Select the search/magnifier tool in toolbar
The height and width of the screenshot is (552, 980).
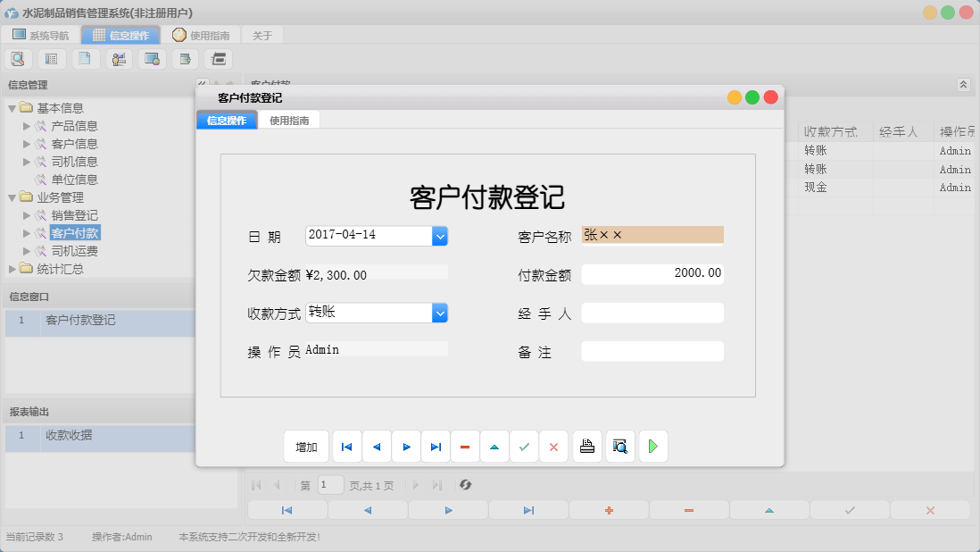(x=18, y=58)
